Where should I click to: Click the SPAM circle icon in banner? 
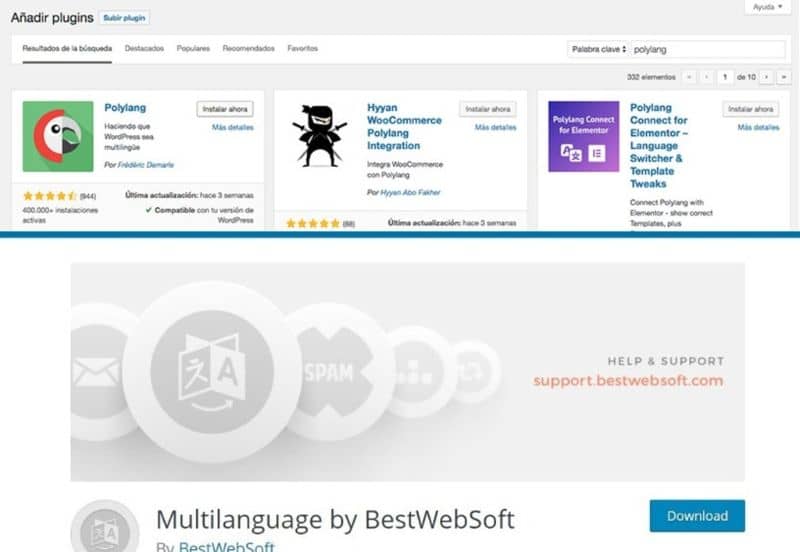pos(329,372)
